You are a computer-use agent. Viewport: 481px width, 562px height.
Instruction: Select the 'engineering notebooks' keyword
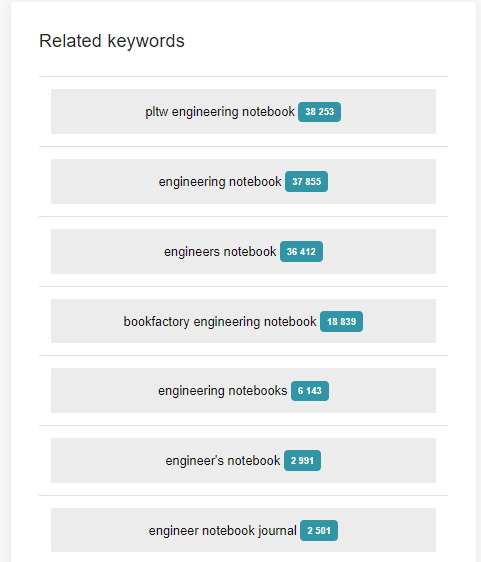coord(223,391)
